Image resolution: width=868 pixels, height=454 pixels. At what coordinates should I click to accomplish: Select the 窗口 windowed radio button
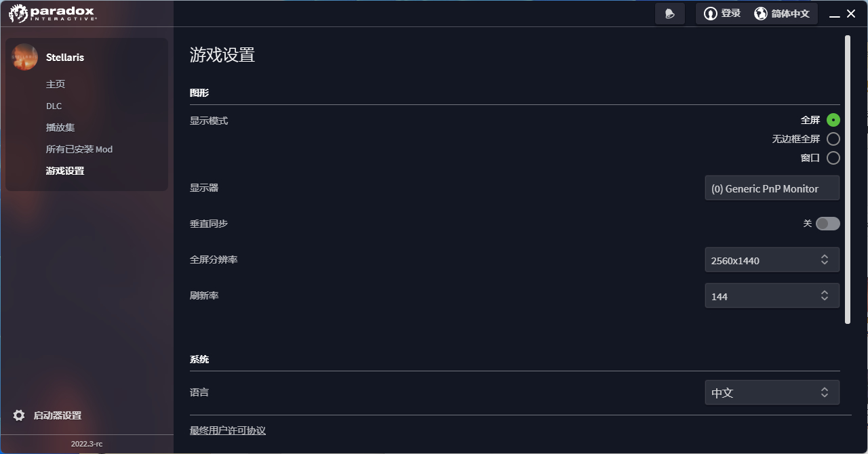click(833, 158)
